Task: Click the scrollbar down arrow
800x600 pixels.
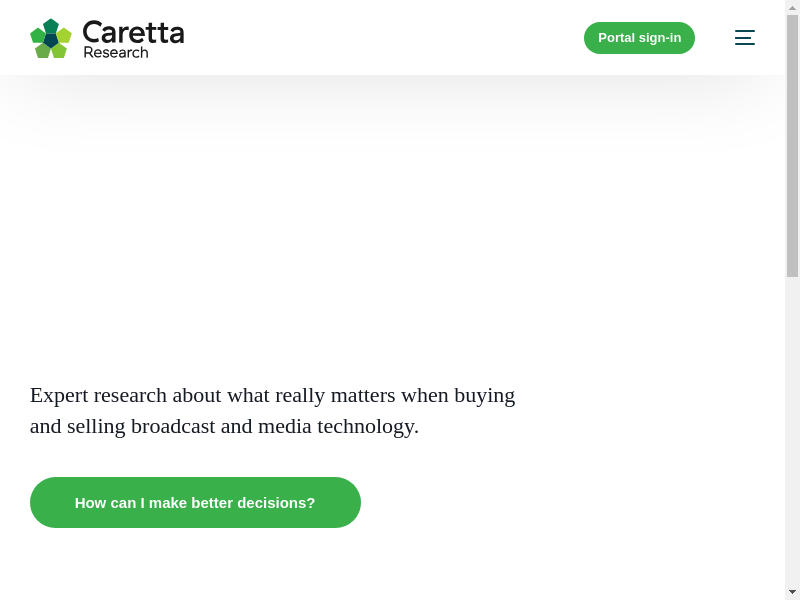Action: point(792,592)
